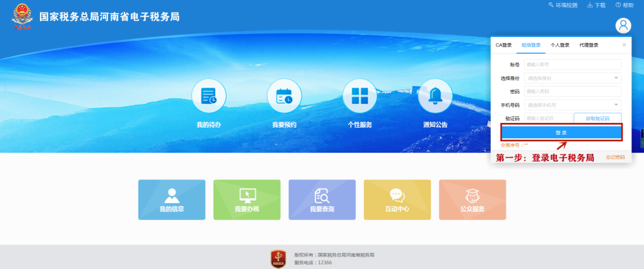Click the 我要预约 calendar icon
Screen dimensions: 644x269
point(284,96)
